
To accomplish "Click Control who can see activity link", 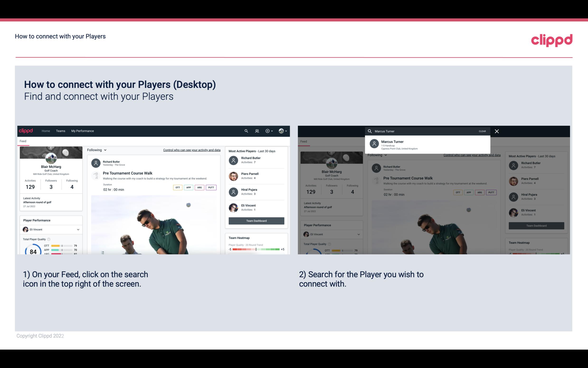I will click(x=191, y=150).
